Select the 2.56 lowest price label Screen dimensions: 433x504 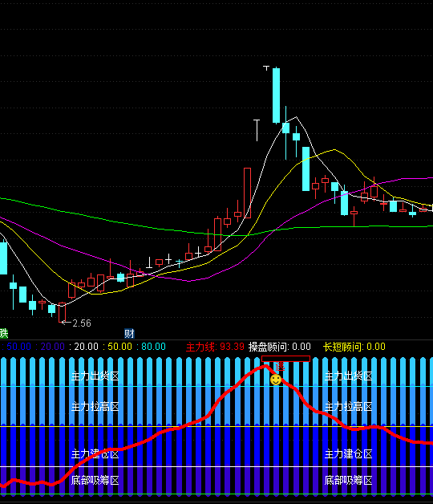[x=82, y=323]
